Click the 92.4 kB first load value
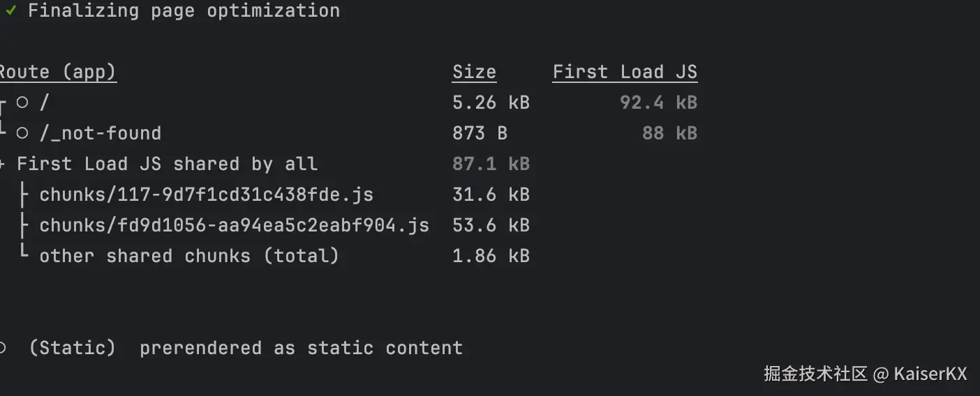 [658, 102]
